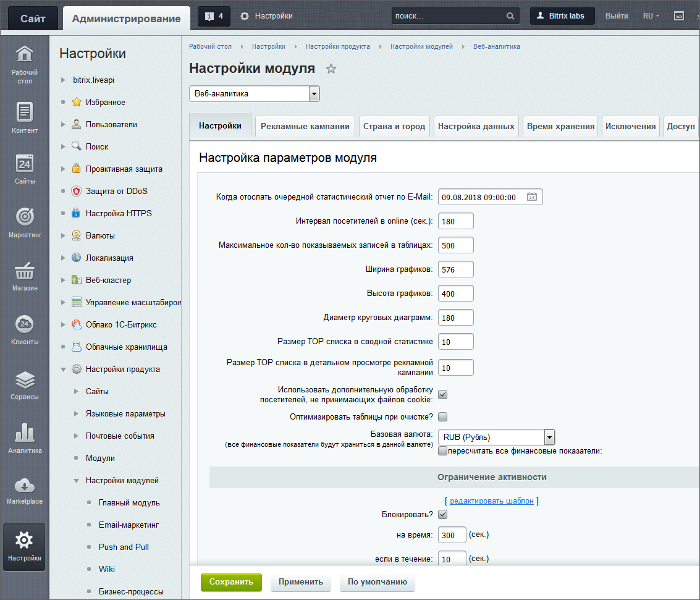This screenshot has width=700, height=600.
Task: Open the Базовая валюта RUB dropdown
Action: [x=549, y=437]
